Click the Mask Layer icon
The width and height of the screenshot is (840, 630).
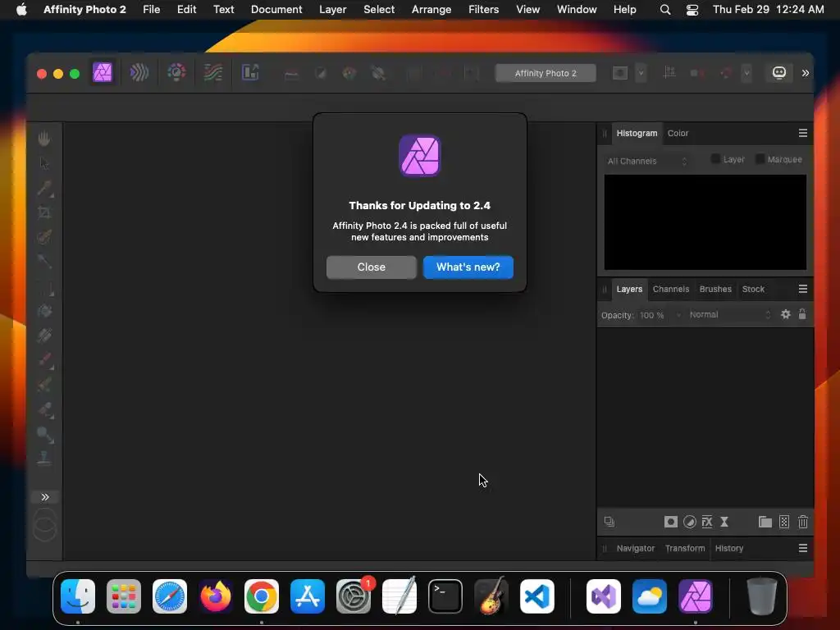[671, 522]
